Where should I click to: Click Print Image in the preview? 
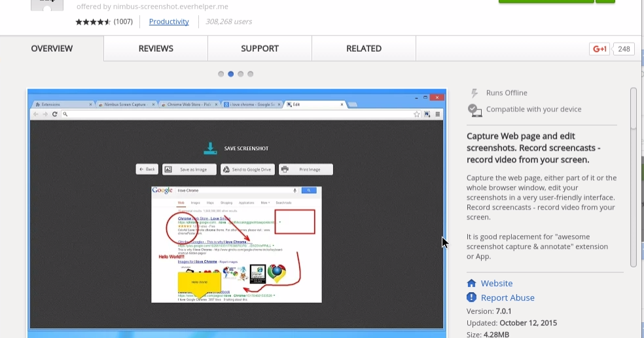point(306,170)
